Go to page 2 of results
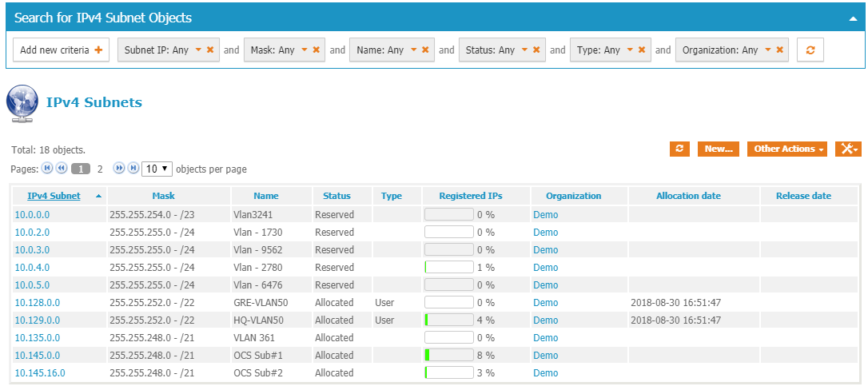Screen dimensions: 868x390 pyautogui.click(x=100, y=169)
